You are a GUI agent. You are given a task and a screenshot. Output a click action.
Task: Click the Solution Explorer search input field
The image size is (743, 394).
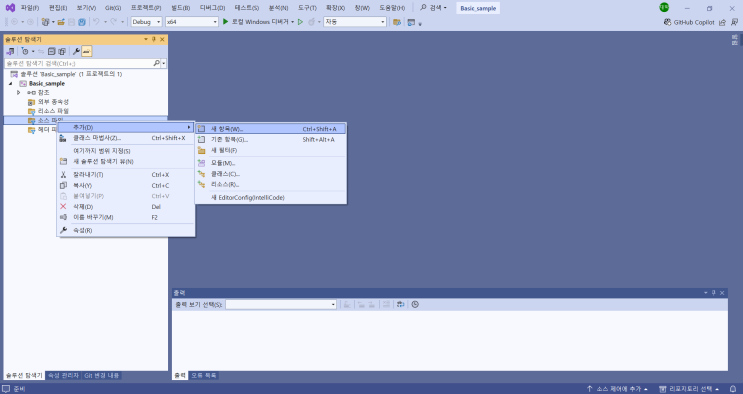click(x=79, y=63)
